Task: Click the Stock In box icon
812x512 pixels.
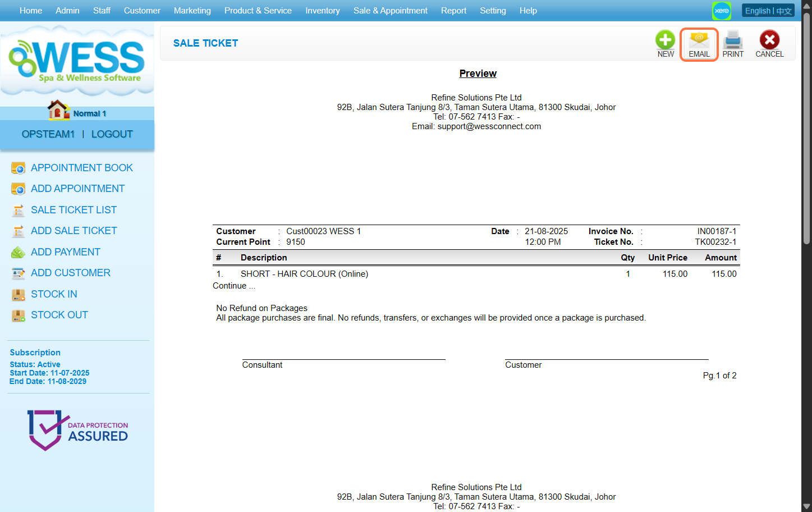Action: click(19, 295)
